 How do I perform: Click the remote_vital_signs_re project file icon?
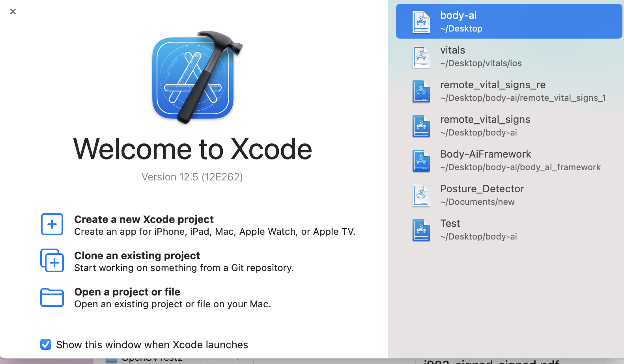(421, 91)
